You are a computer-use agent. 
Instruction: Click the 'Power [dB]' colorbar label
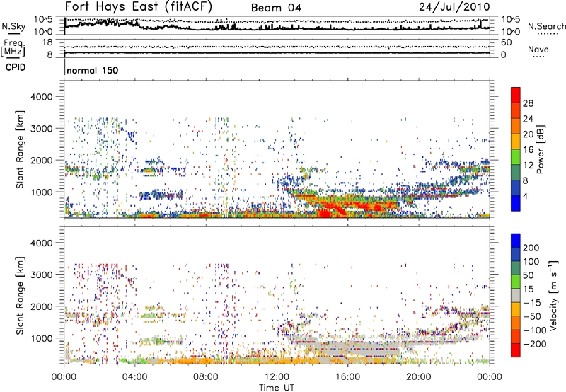540,149
